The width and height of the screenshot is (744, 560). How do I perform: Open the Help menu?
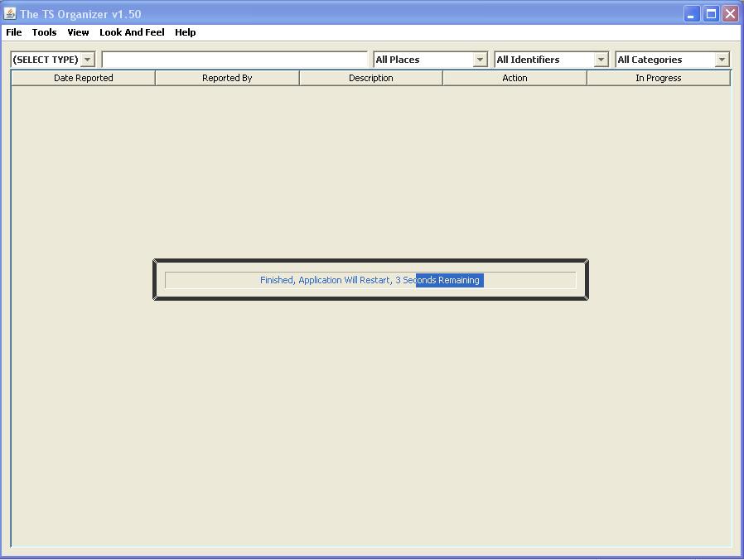(x=185, y=32)
